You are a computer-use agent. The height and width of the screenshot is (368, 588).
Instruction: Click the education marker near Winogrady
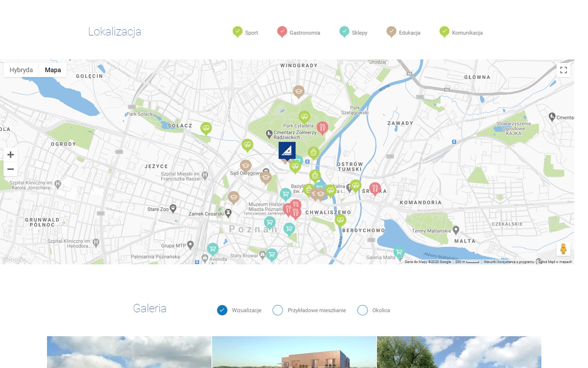pos(299,91)
